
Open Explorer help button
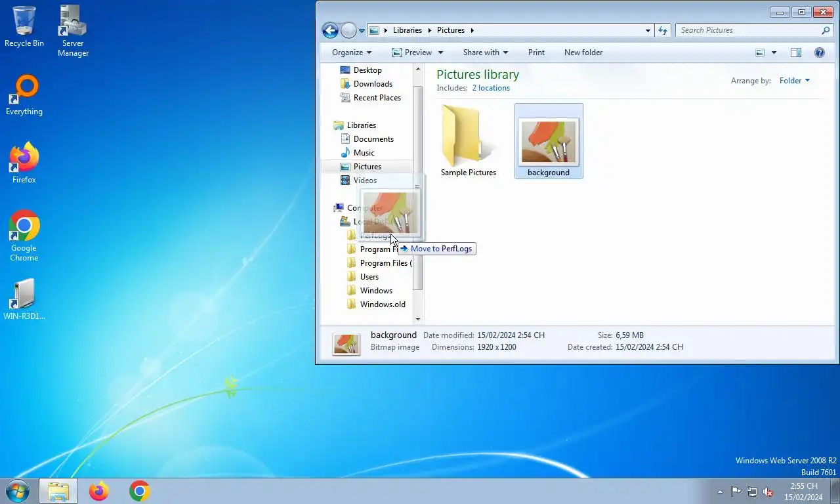(x=820, y=52)
